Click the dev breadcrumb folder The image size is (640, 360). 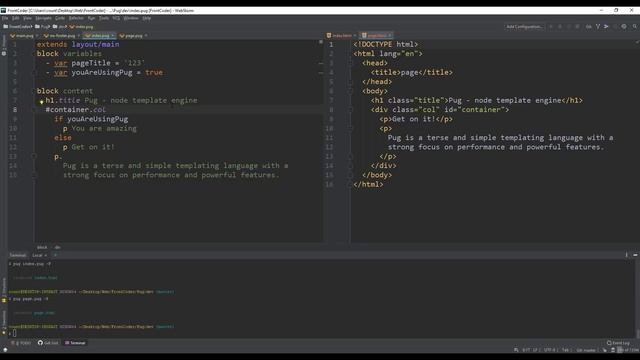click(60, 27)
